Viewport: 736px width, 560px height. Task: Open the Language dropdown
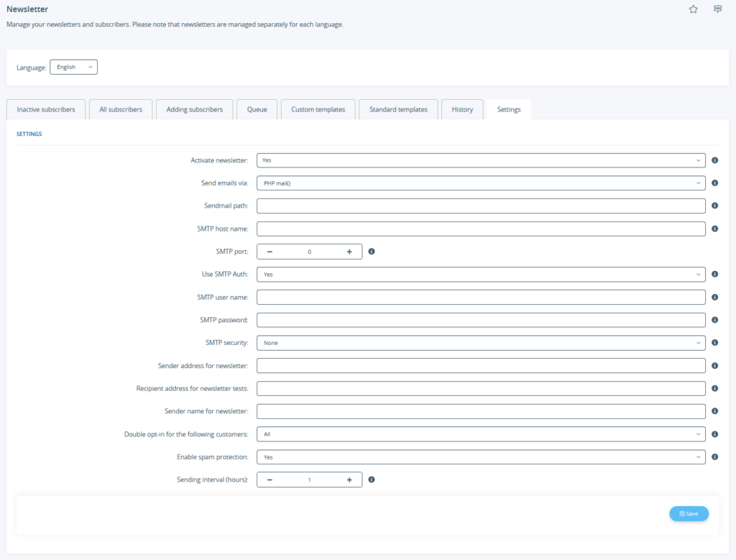(x=73, y=66)
